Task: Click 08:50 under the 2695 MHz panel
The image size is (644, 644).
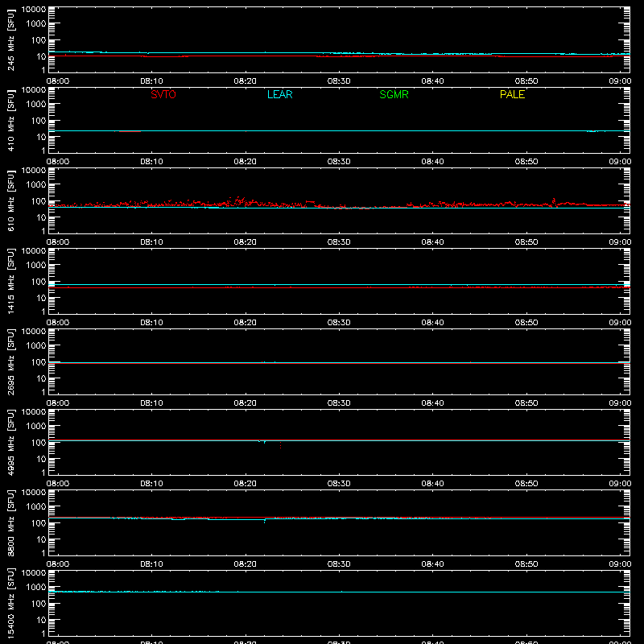Action: point(526,403)
